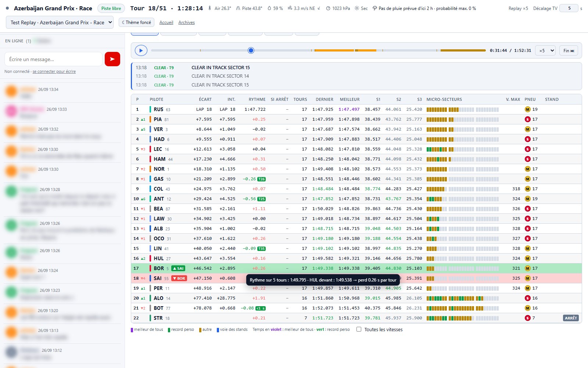Start replay with the play button
588x368 pixels.
pos(141,50)
